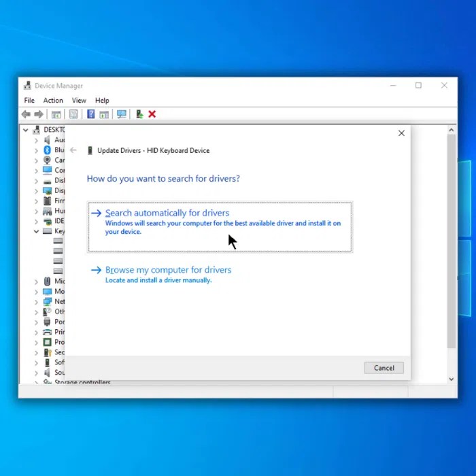This screenshot has width=476, height=476.
Task: Click the Firmware chip icon in the tree
Action: (x=47, y=201)
